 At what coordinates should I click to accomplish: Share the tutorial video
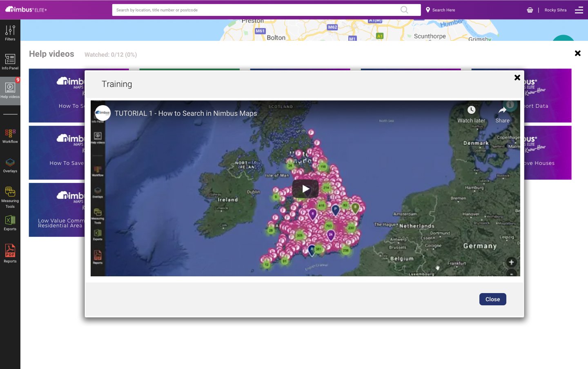[503, 114]
